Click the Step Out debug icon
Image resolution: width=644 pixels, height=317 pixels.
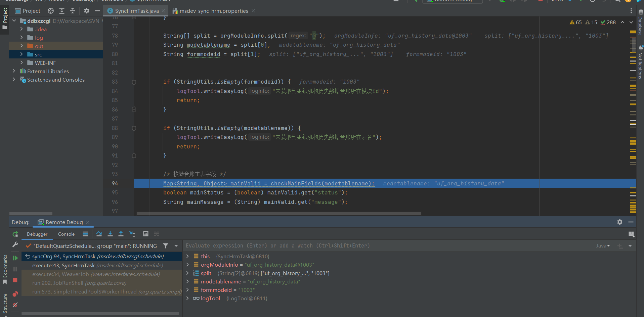pos(121,234)
